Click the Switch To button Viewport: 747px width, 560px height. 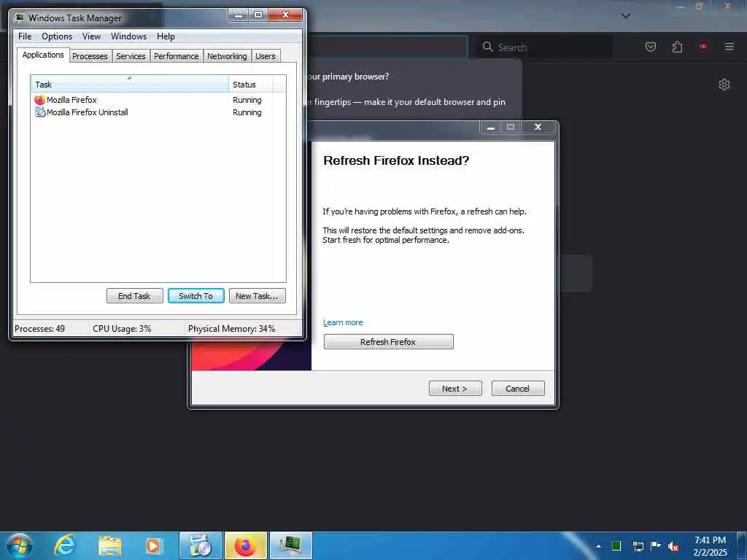pos(196,296)
